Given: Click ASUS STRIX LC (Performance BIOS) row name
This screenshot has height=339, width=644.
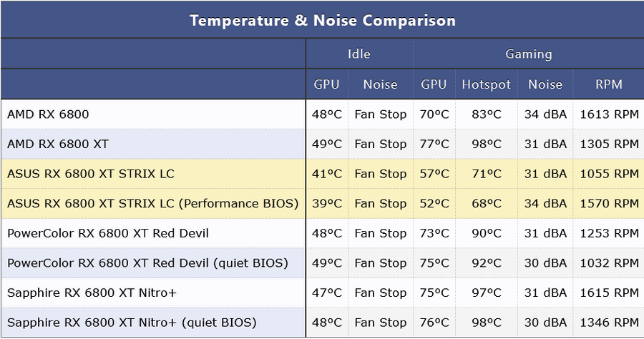Looking at the screenshot, I should pyautogui.click(x=153, y=204).
